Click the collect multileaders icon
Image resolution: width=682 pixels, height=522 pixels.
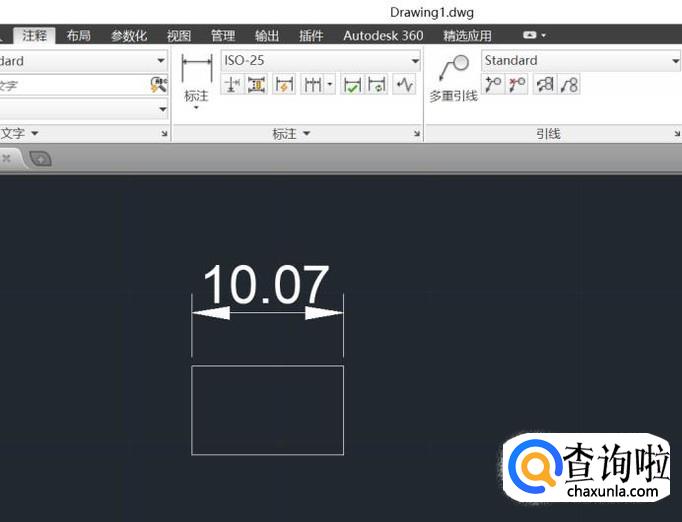click(569, 85)
